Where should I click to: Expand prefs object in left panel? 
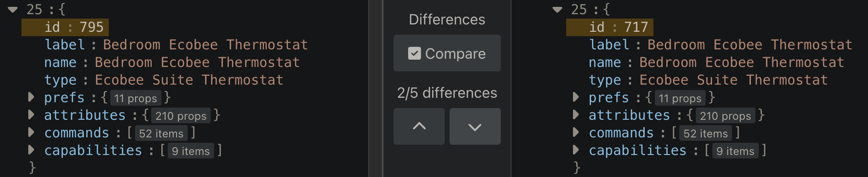[x=31, y=97]
